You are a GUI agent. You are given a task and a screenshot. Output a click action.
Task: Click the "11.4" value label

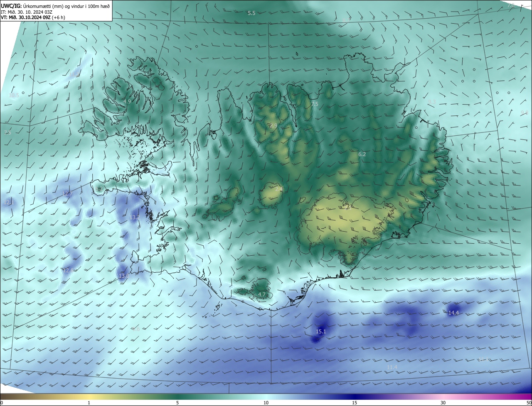(392, 367)
